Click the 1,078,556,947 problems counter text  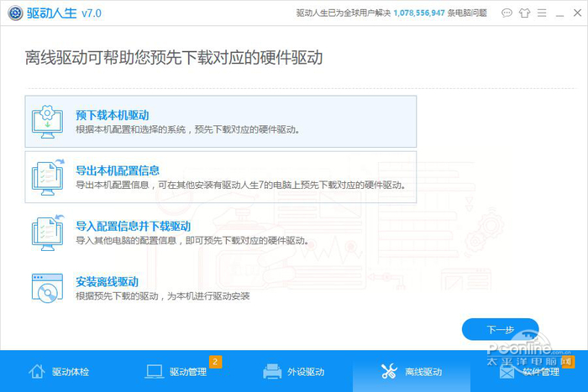pos(419,13)
